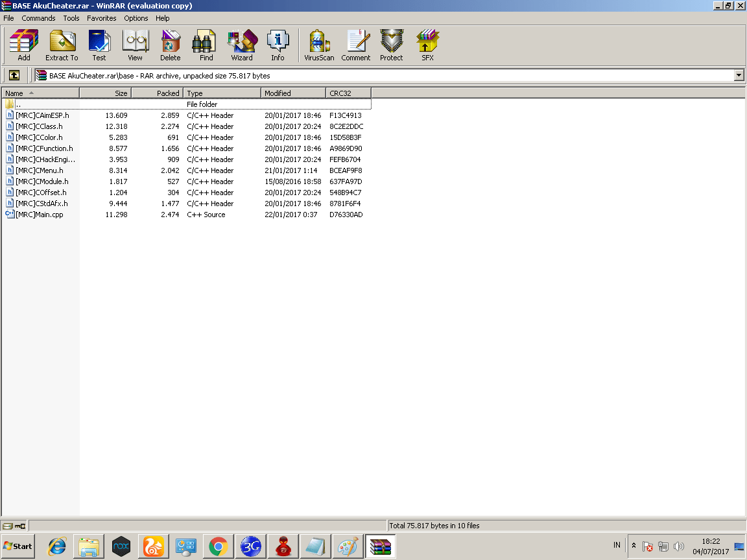Image resolution: width=747 pixels, height=560 pixels.
Task: Run VirusScan on the archive
Action: click(x=319, y=45)
